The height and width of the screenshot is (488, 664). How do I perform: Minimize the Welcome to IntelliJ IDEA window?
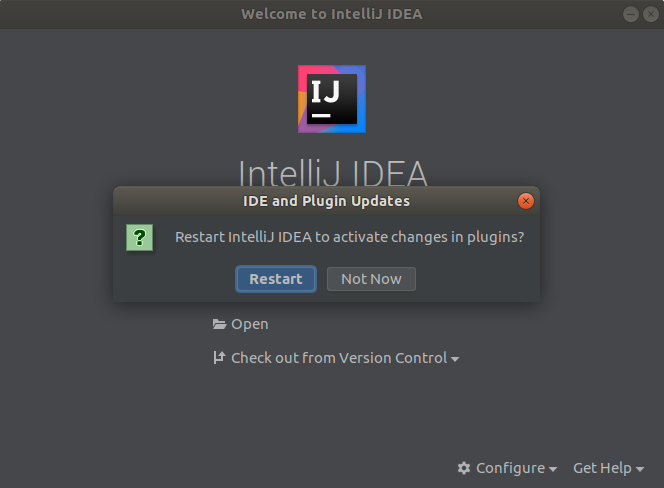click(631, 14)
